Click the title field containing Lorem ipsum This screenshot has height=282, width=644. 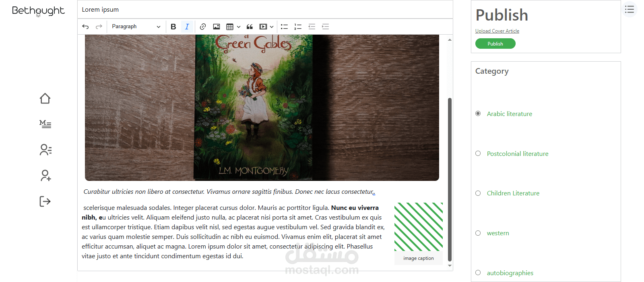point(265,9)
